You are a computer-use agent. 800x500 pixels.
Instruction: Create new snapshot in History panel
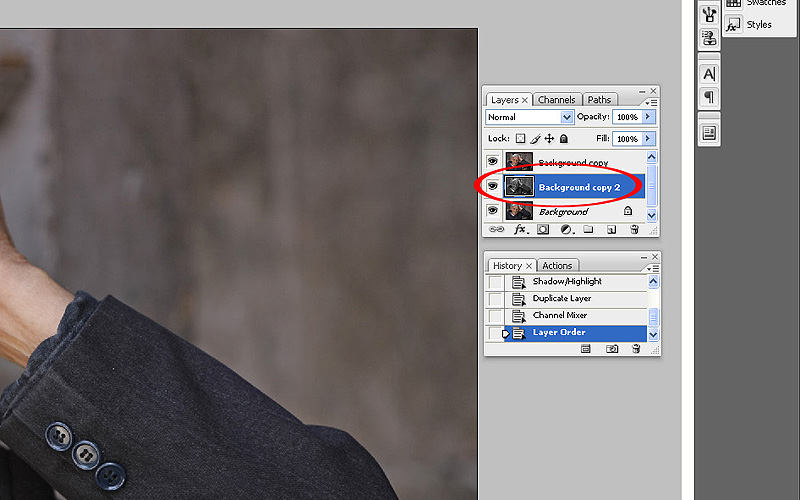click(x=611, y=349)
